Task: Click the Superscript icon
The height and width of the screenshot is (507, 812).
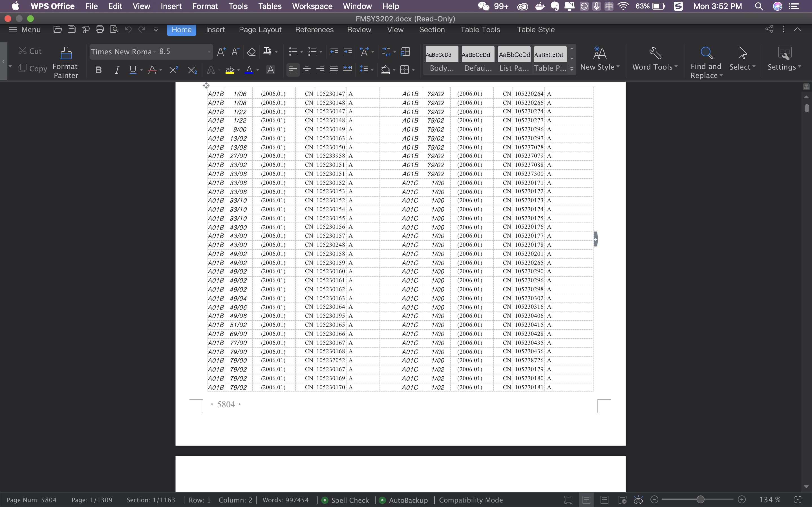Action: (173, 70)
